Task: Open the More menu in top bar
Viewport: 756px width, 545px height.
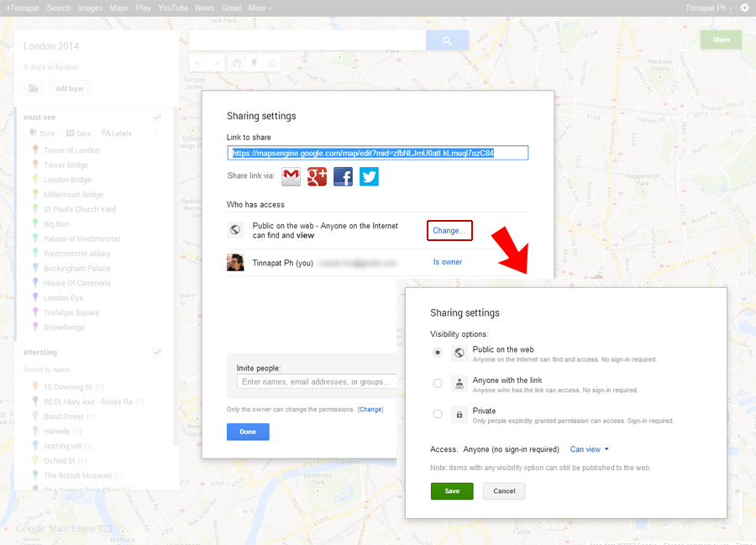Action: click(x=260, y=8)
